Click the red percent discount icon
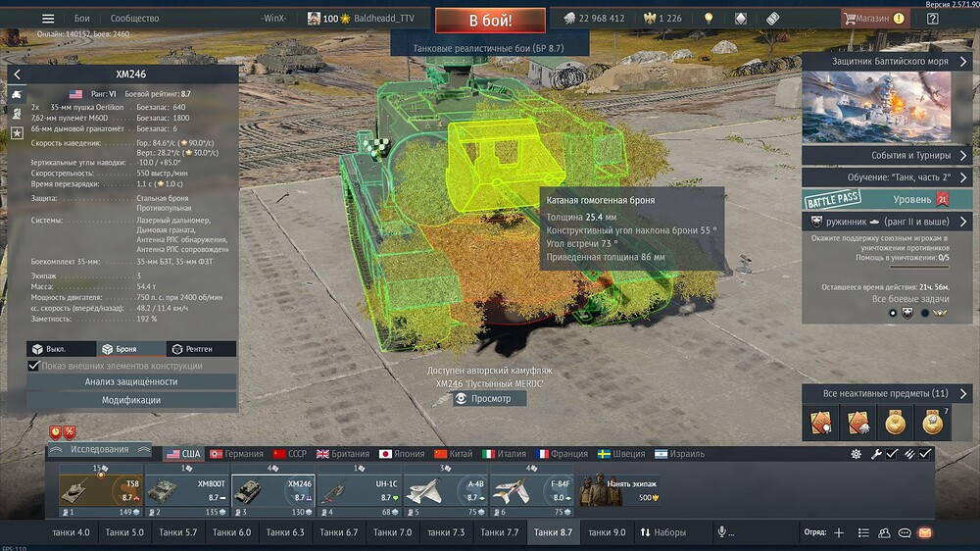The height and width of the screenshot is (551, 980). pos(70,431)
